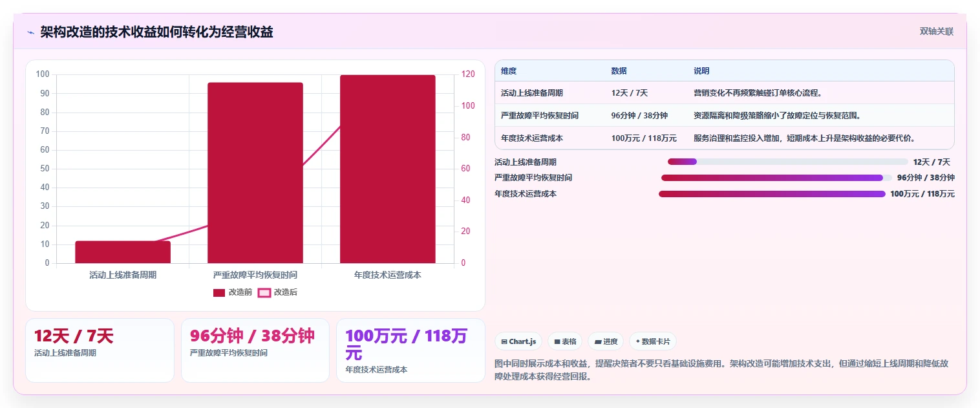Image resolution: width=980 pixels, height=408 pixels.
Task: Click the 双轴关联 label in header
Action: click(x=937, y=32)
